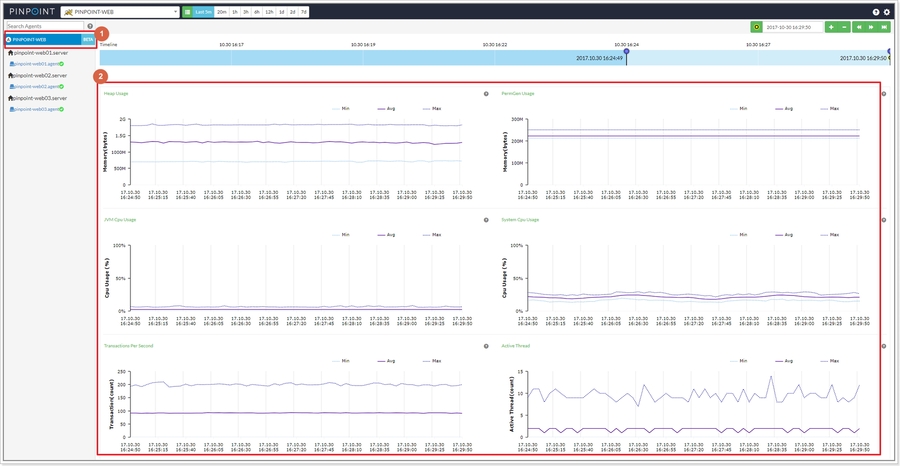Open the PINPOINT-WEB application dropdown
900x466 pixels.
(x=120, y=12)
